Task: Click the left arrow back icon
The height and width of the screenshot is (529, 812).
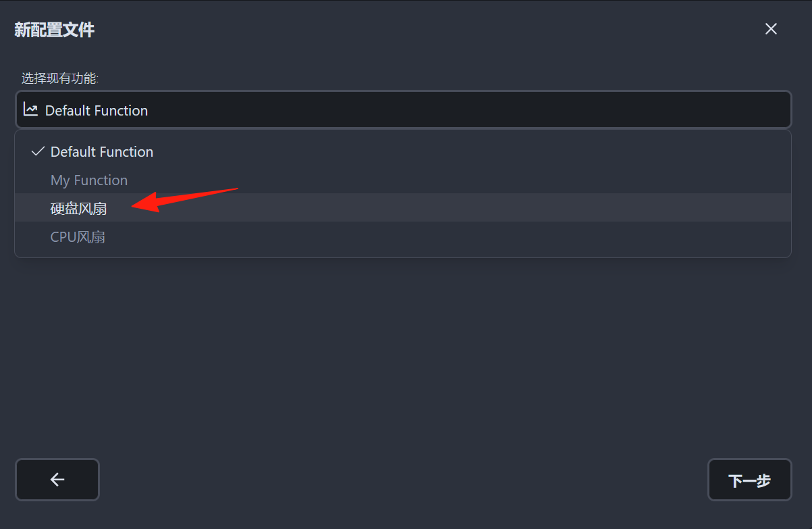Action: [57, 480]
